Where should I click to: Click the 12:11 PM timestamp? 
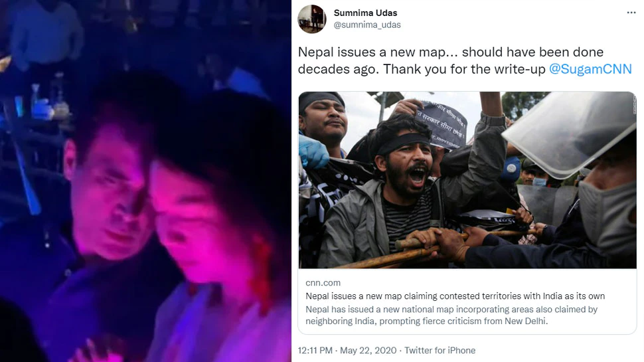[315, 351]
